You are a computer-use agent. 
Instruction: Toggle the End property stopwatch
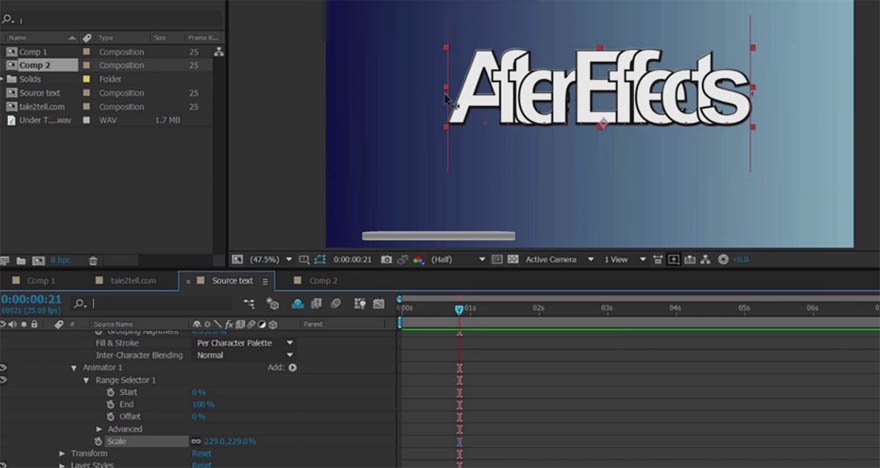click(x=111, y=405)
